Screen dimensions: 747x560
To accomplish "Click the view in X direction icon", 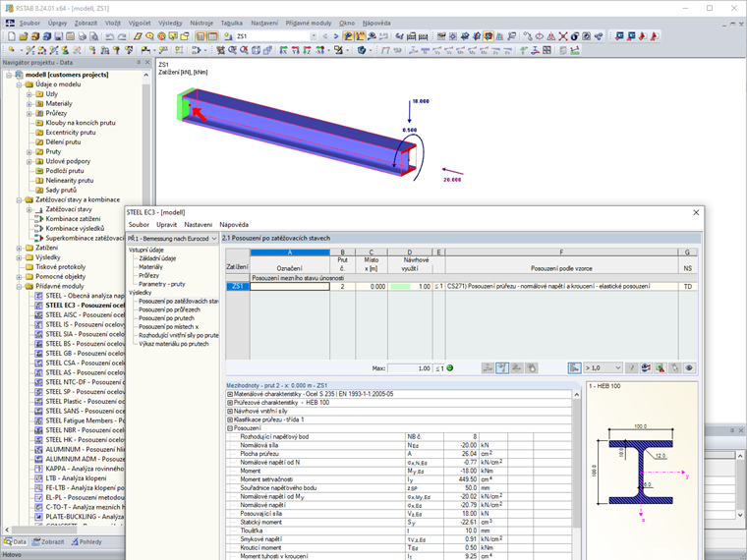I will (283, 50).
